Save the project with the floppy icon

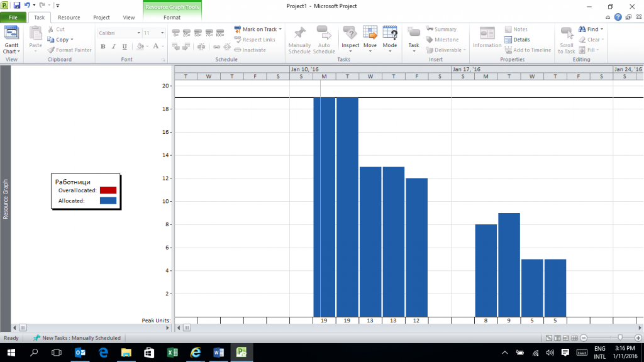[x=17, y=5]
